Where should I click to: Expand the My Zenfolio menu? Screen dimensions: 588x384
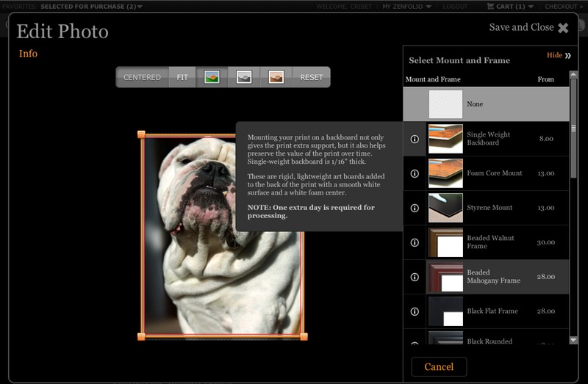(x=406, y=7)
